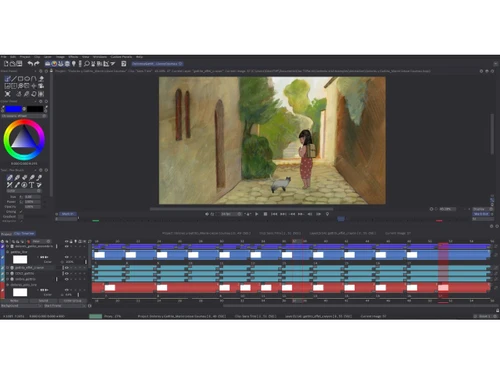
Task: Click the save project disk icon
Action: [x=19, y=64]
